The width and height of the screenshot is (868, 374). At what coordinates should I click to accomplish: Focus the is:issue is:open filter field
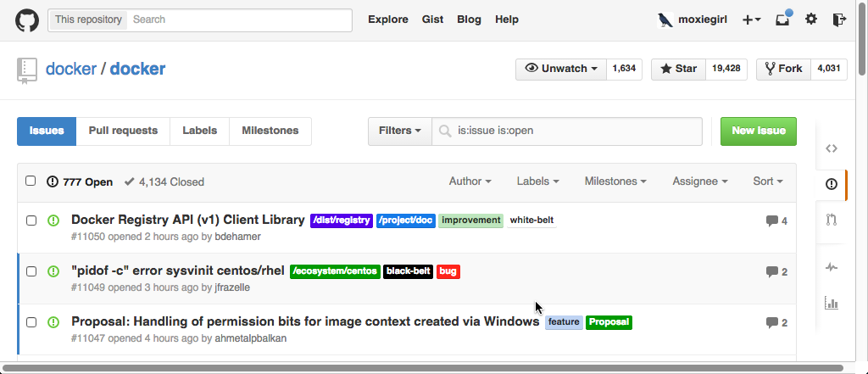[567, 131]
